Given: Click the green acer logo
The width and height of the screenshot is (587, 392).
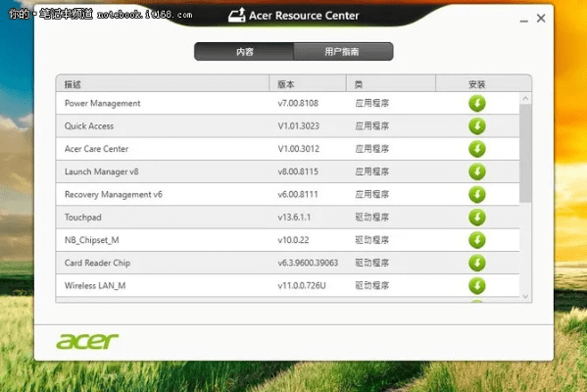Looking at the screenshot, I should pyautogui.click(x=87, y=341).
